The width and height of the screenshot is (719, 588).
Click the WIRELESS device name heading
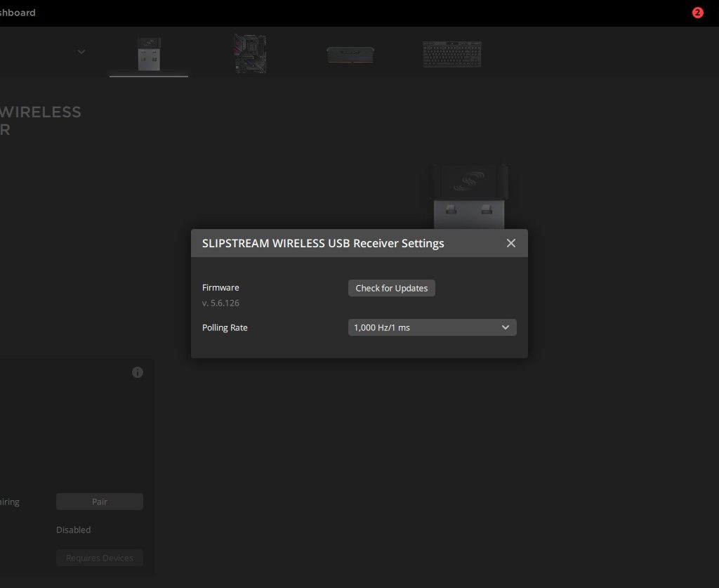coord(41,112)
